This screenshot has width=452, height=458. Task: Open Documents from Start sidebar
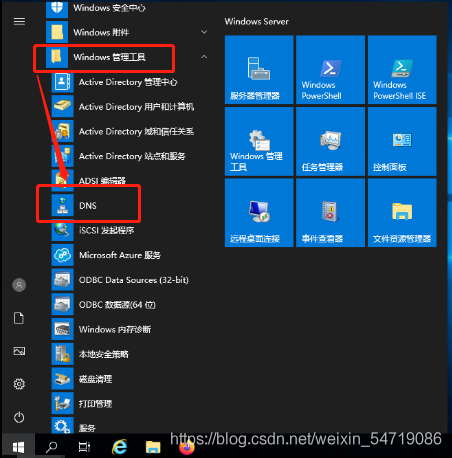tap(19, 318)
